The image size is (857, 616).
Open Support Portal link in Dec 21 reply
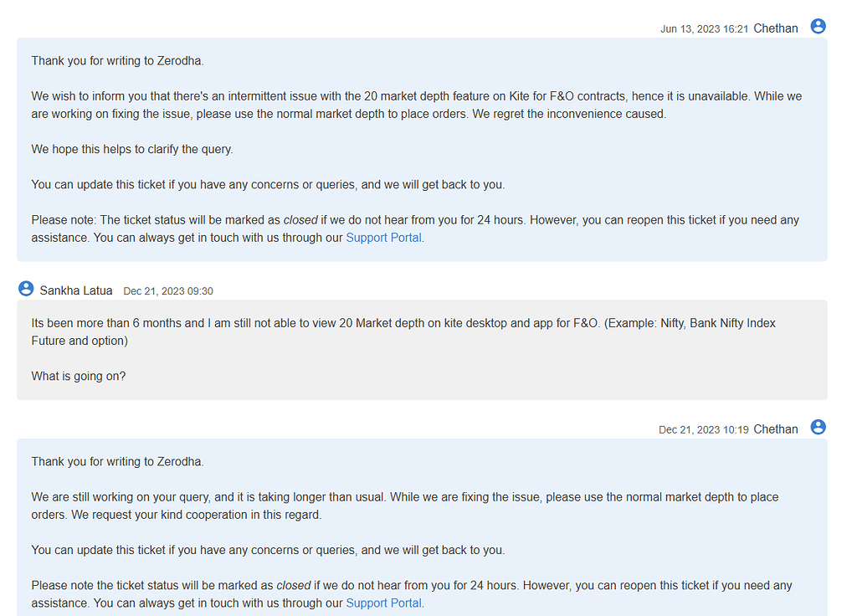point(383,603)
